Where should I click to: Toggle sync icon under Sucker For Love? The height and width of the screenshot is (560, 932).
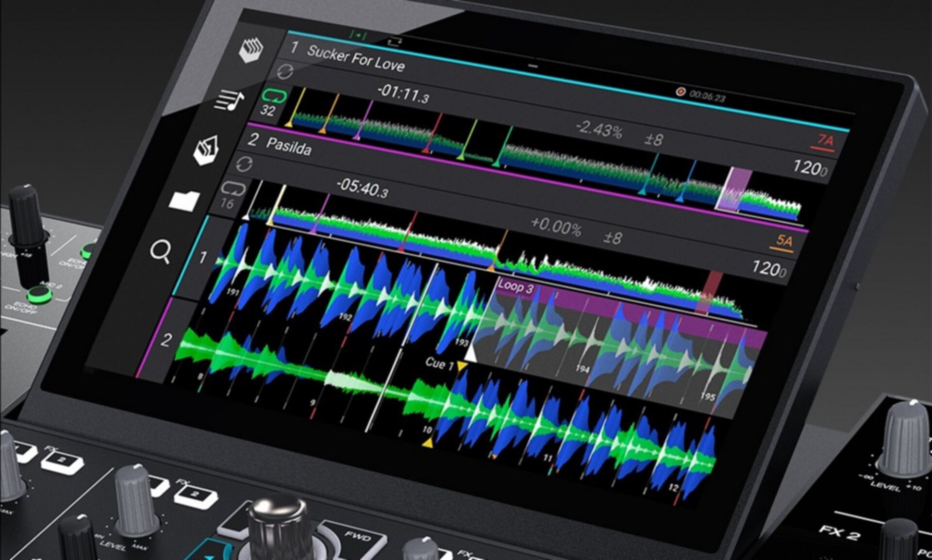pyautogui.click(x=285, y=71)
